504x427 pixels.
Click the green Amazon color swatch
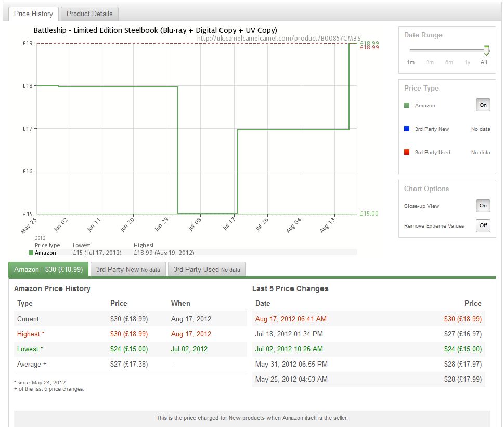(x=407, y=105)
